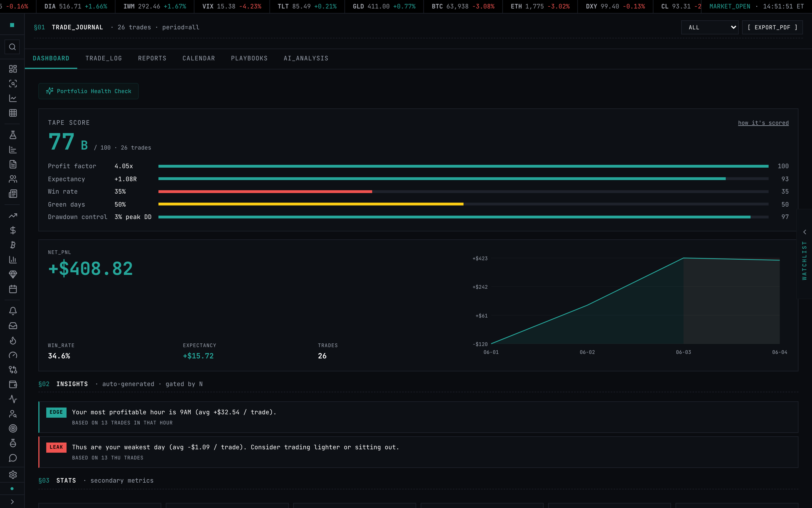This screenshot has height=508, width=812.
Task: Open the "how it's scored" link
Action: [763, 123]
